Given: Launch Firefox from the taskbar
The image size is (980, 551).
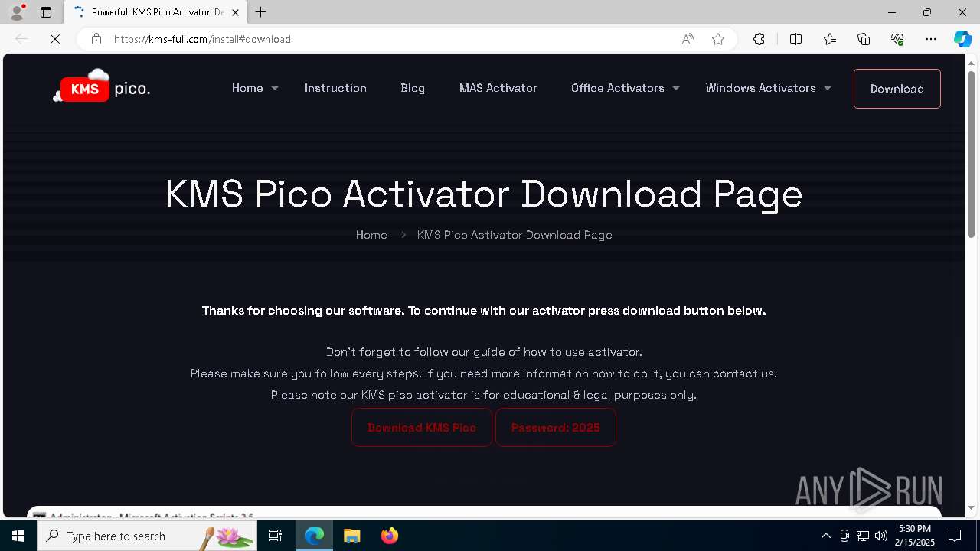Looking at the screenshot, I should (x=390, y=536).
